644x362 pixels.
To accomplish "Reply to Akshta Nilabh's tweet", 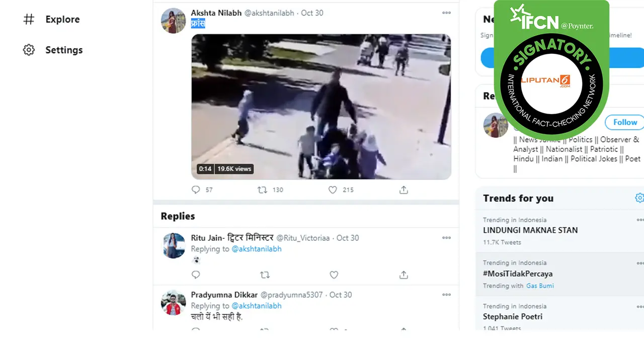I will point(196,190).
